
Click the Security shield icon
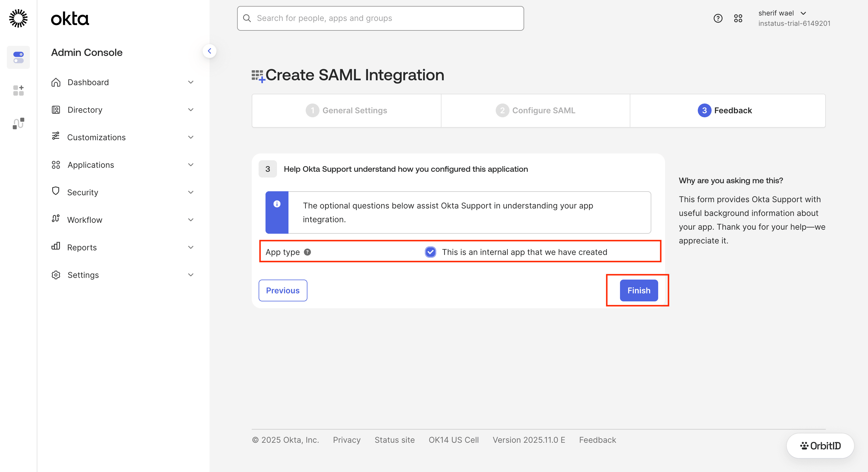click(x=56, y=191)
